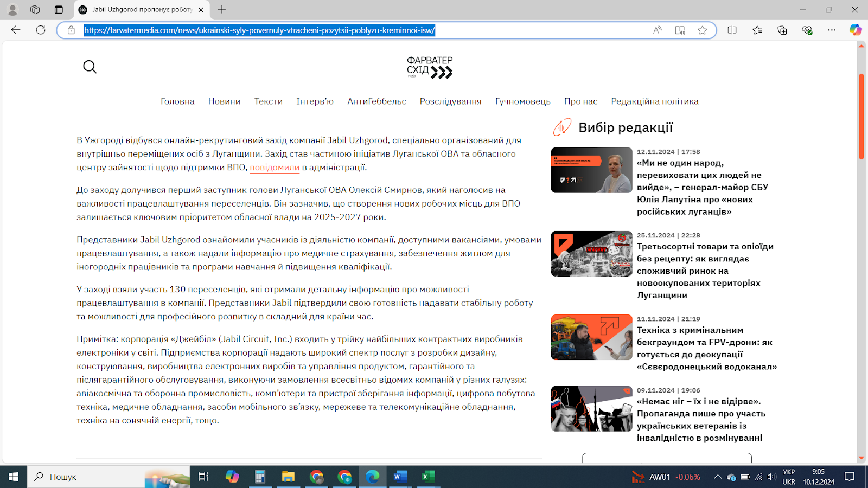Image resolution: width=868 pixels, height=488 pixels.
Task: Open article «Ми не один народ» headline
Action: tap(703, 187)
